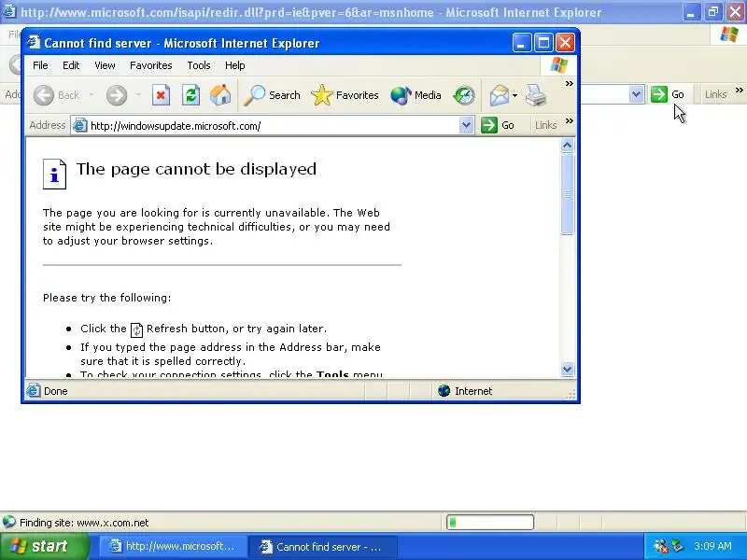Image resolution: width=747 pixels, height=560 pixels.
Task: Switch to http://www.microsoft... taskbar button
Action: [x=174, y=546]
